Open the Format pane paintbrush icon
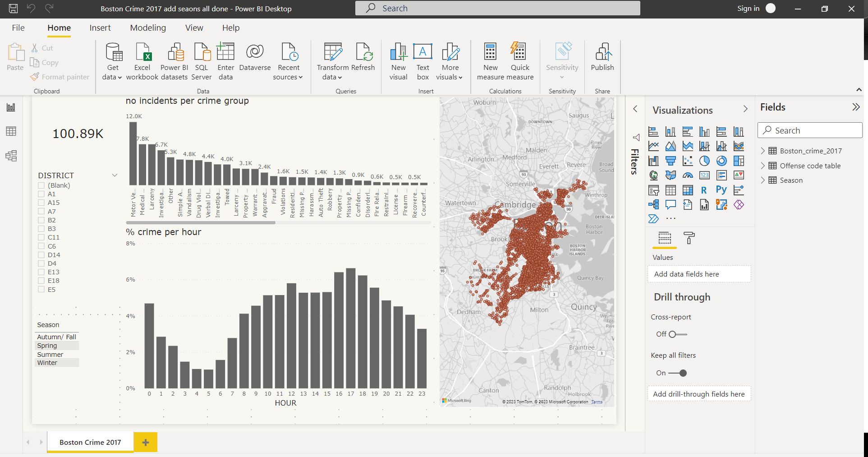Image resolution: width=868 pixels, height=457 pixels. (x=690, y=238)
